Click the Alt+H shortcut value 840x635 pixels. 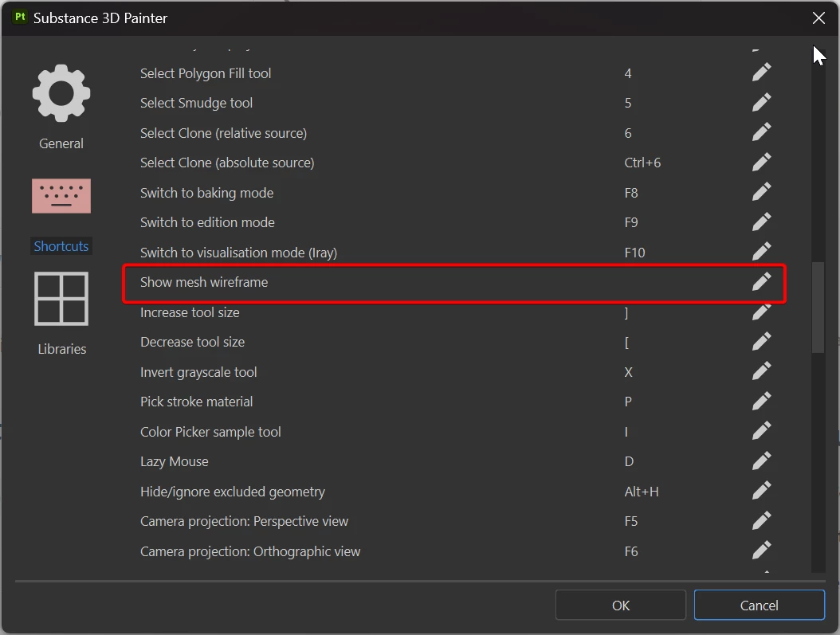(x=642, y=492)
